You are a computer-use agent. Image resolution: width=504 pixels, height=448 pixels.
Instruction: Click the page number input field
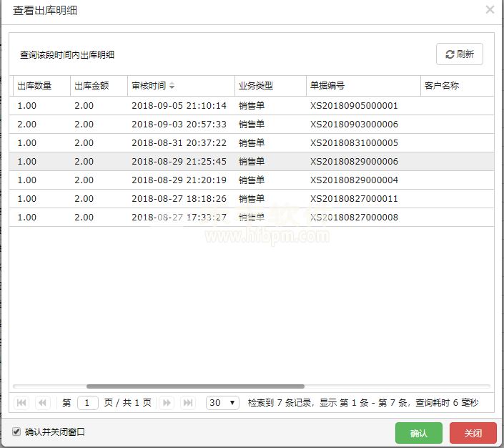(x=87, y=403)
